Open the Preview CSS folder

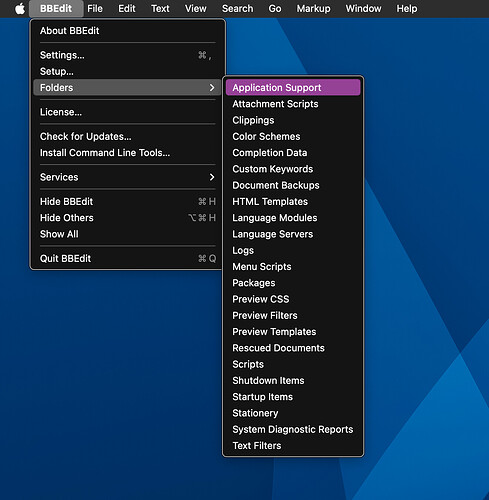click(293, 299)
